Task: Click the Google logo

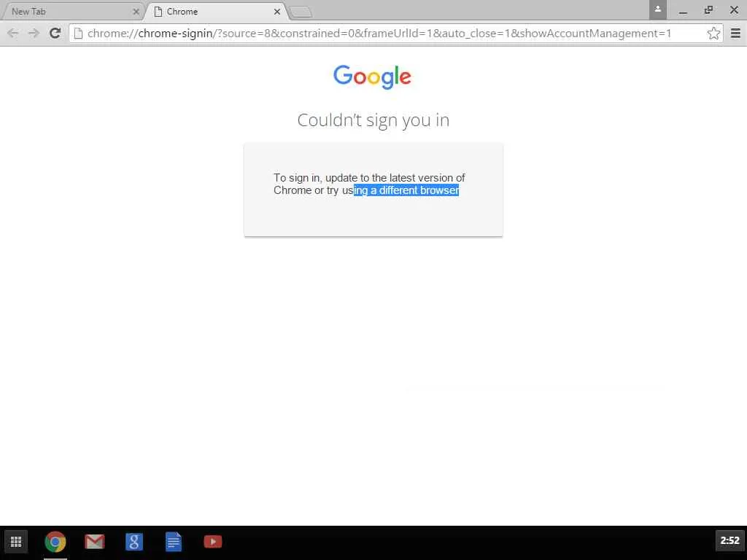Action: pyautogui.click(x=373, y=77)
